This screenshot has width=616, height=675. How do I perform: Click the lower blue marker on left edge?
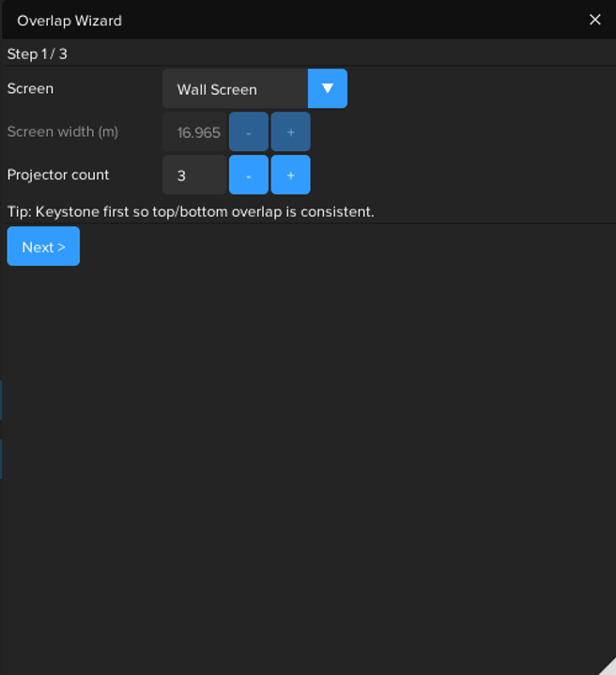(x=1, y=459)
